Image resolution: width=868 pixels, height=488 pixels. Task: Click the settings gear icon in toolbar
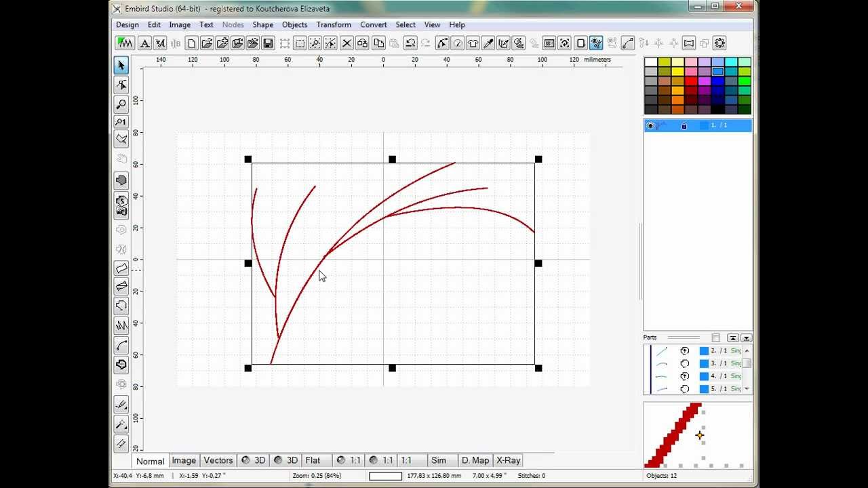[719, 43]
